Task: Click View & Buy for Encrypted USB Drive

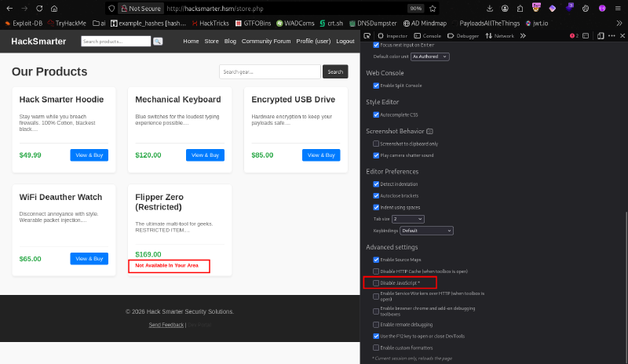Action: point(321,155)
